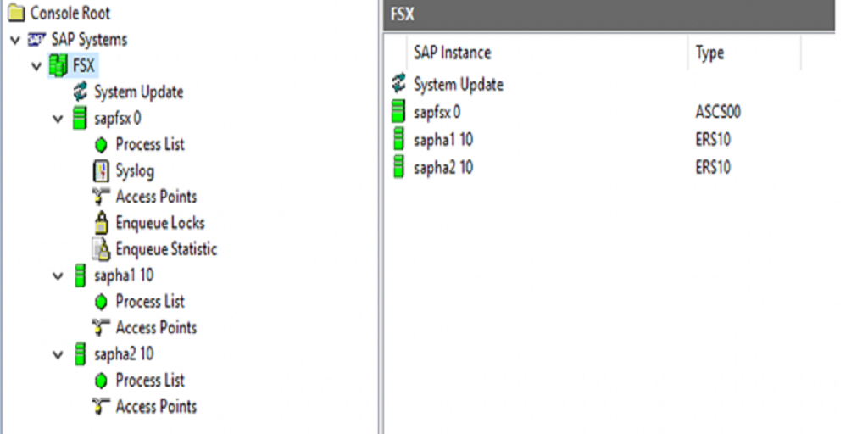Click the Access Points icon under sapfsx 0
The image size is (868, 434).
pyautogui.click(x=101, y=197)
